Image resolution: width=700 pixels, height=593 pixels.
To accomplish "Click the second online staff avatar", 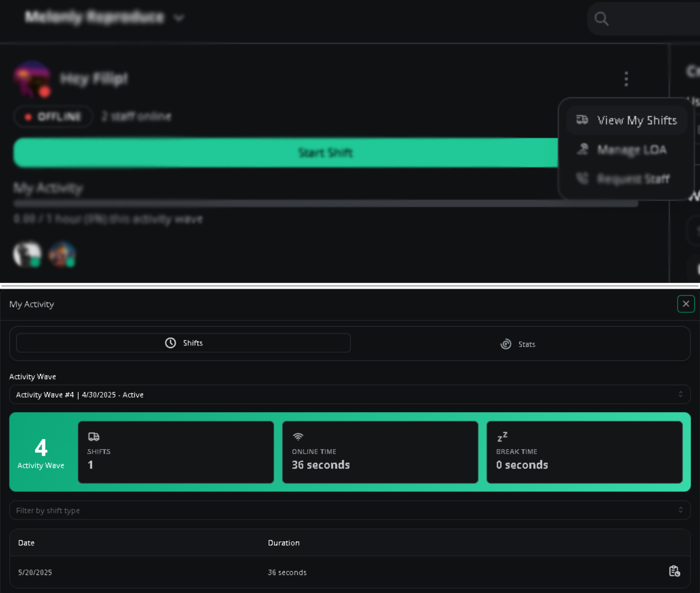I will [62, 254].
